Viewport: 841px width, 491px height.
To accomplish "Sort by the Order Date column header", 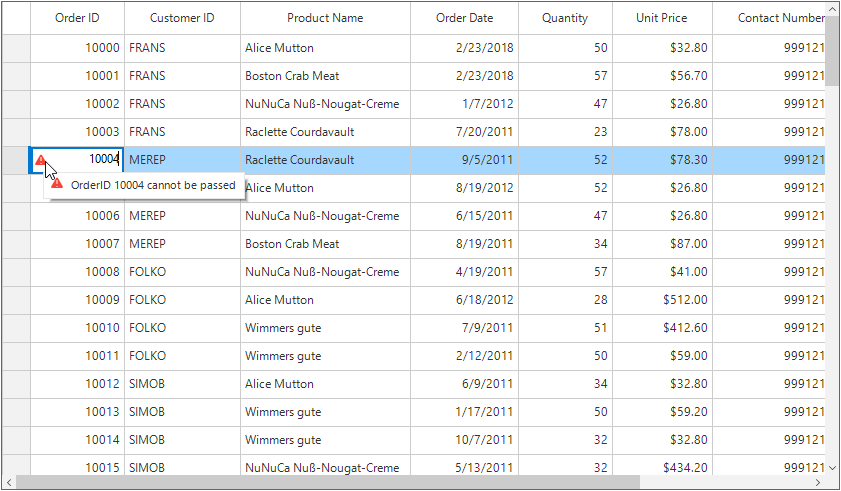I will pos(464,18).
